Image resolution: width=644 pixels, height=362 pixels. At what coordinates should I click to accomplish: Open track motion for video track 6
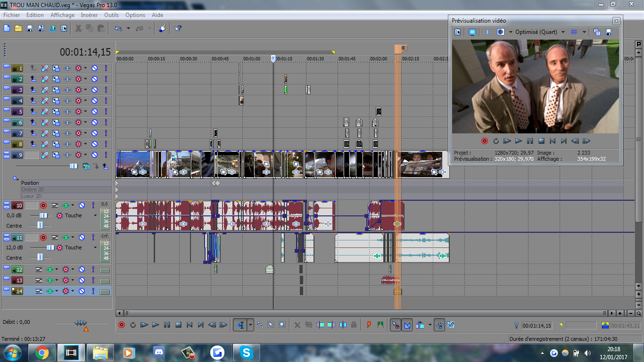[x=56, y=123]
